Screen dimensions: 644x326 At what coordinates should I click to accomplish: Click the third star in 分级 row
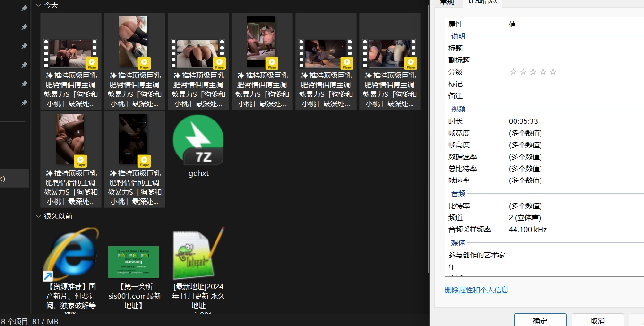click(533, 72)
